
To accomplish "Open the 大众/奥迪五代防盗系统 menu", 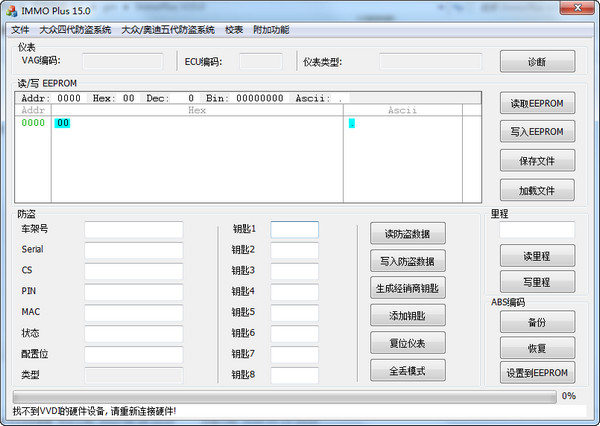I will pos(168,30).
